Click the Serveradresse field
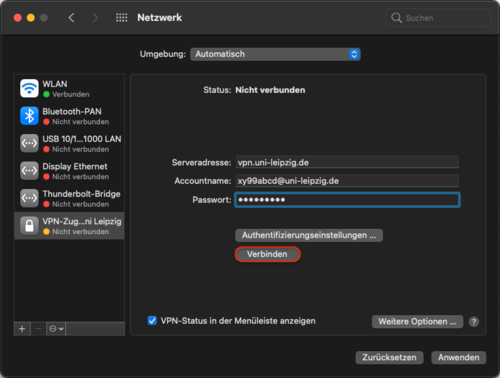 pos(347,162)
